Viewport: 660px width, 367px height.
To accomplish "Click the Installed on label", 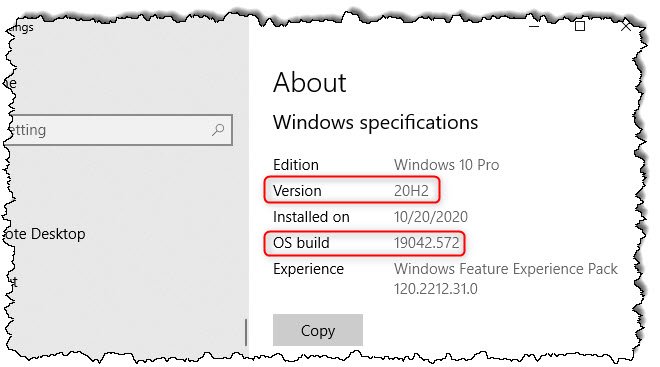I will (311, 217).
